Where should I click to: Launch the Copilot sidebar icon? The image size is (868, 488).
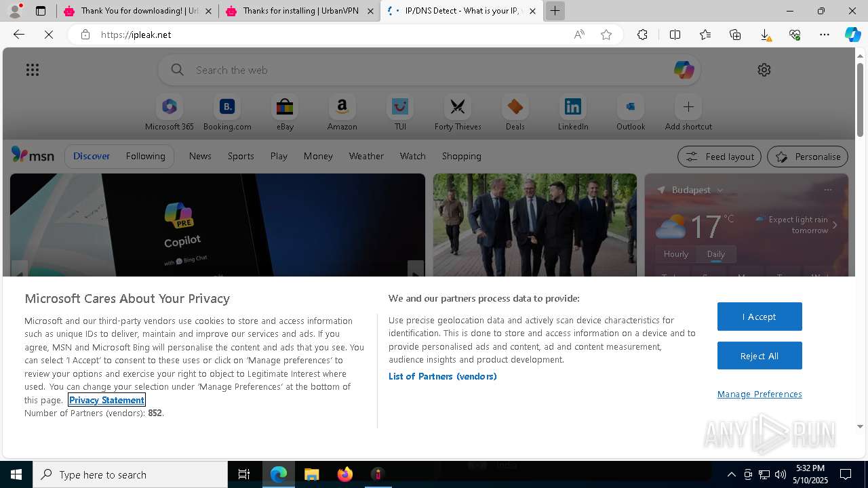(852, 35)
